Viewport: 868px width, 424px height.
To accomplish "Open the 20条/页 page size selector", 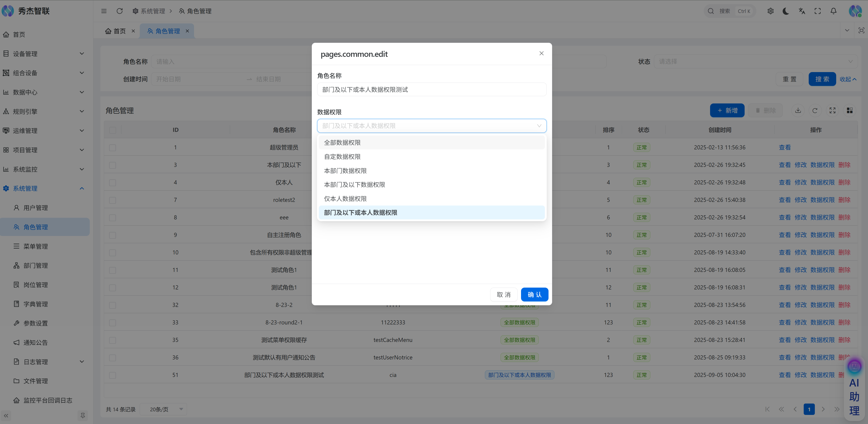I will pos(163,409).
